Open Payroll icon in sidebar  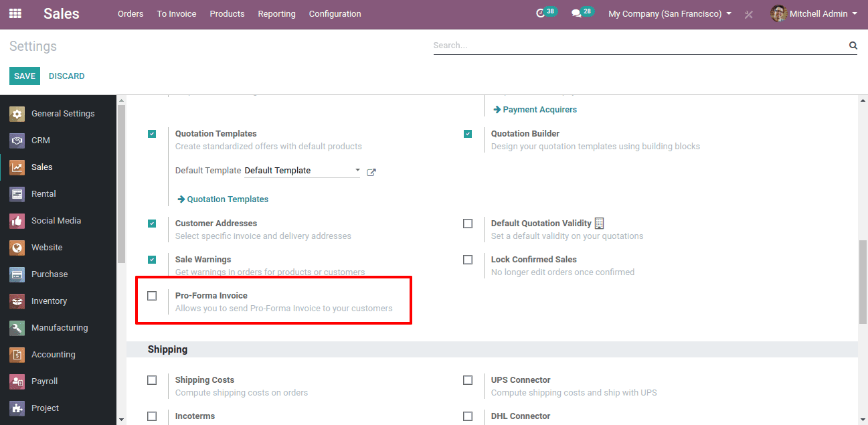point(17,381)
